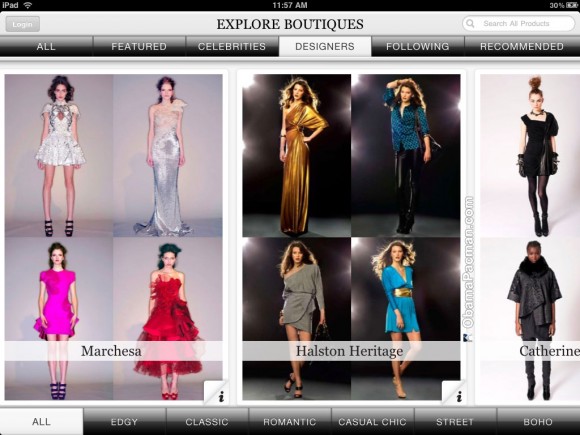Viewport: 580px width, 435px height.
Task: Tap the Wi-Fi status icon
Action: pos(28,5)
